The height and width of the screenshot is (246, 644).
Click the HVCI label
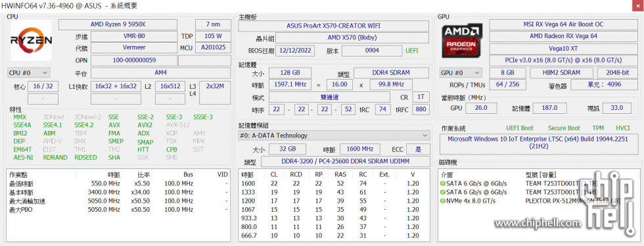pos(623,128)
